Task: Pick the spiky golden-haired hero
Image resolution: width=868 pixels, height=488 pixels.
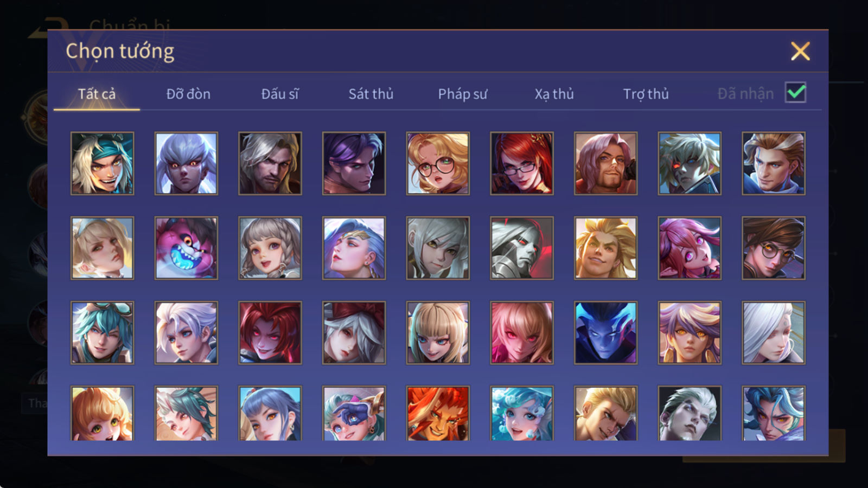Action: coord(605,248)
